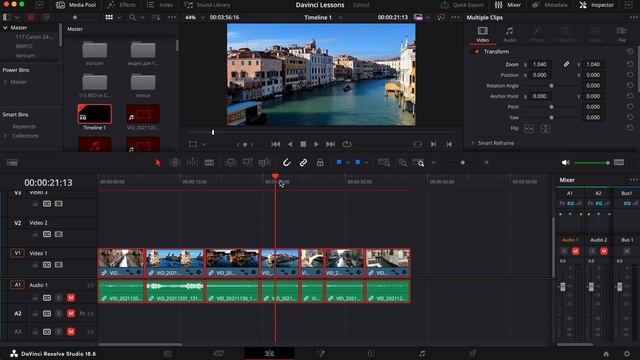
Task: Click the Go to First Frame button
Action: [x=276, y=144]
